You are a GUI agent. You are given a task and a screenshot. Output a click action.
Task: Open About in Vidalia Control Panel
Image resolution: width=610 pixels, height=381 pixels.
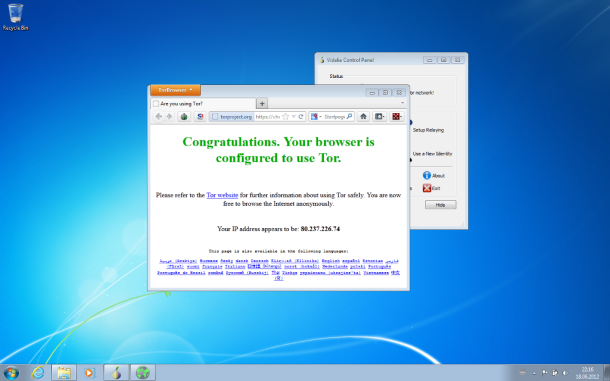tap(434, 176)
